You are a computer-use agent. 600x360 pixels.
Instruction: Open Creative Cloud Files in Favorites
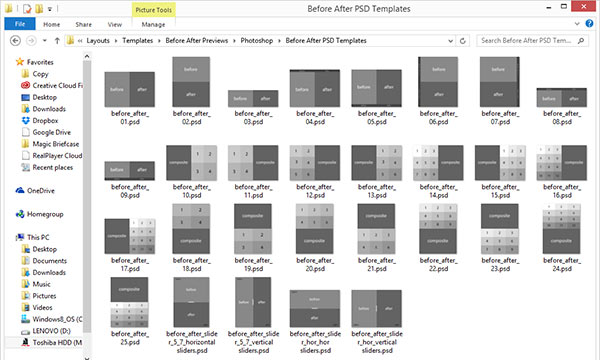52,86
